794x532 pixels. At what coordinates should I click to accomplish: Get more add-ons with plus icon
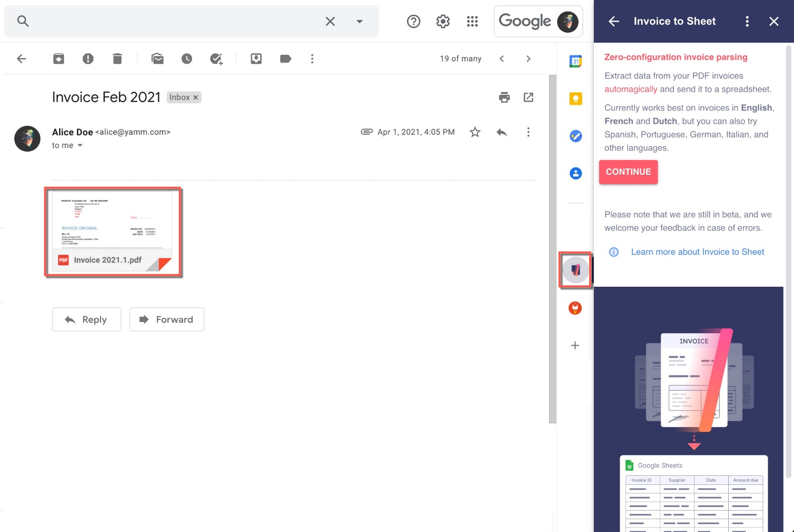575,345
